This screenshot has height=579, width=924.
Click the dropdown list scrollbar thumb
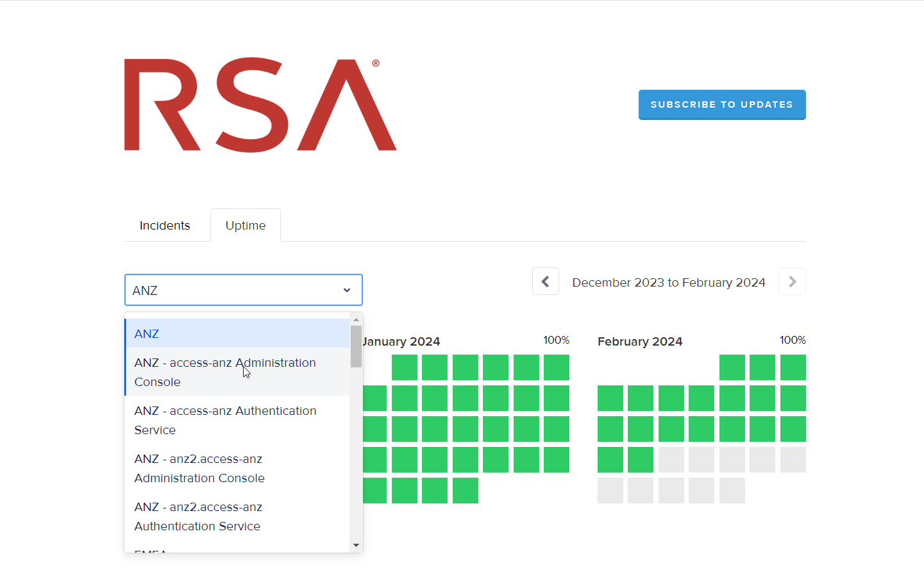point(356,346)
